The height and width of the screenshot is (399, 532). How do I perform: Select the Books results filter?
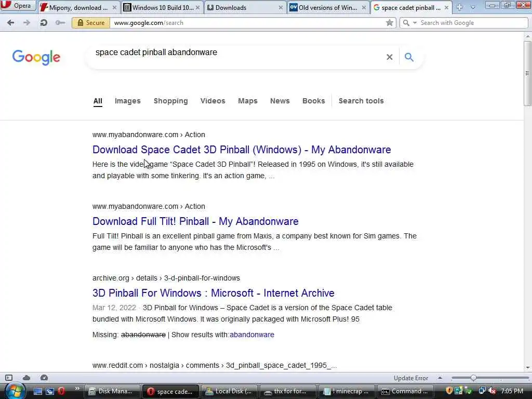pos(313,101)
